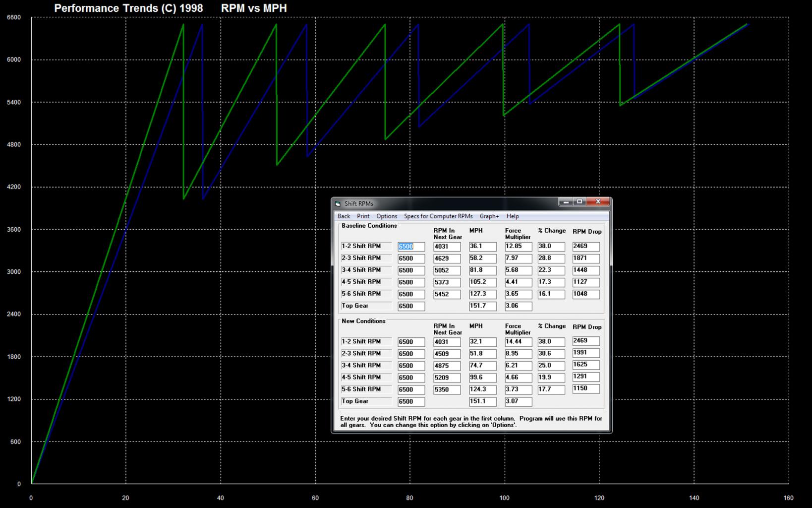The height and width of the screenshot is (508, 812).
Task: Click Baseline 4-5 Shift RPM input field
Action: (411, 282)
